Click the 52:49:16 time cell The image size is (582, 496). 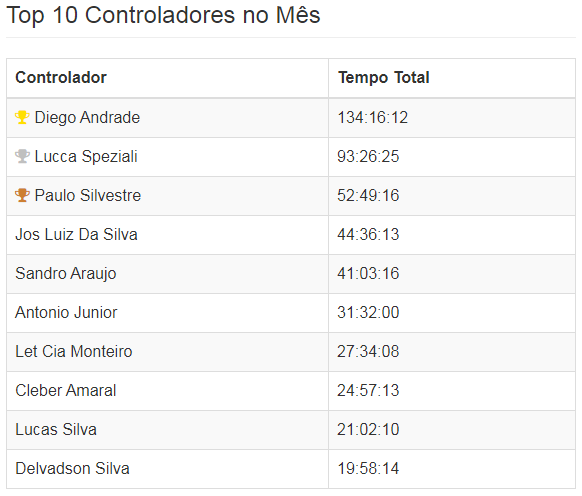(x=452, y=196)
